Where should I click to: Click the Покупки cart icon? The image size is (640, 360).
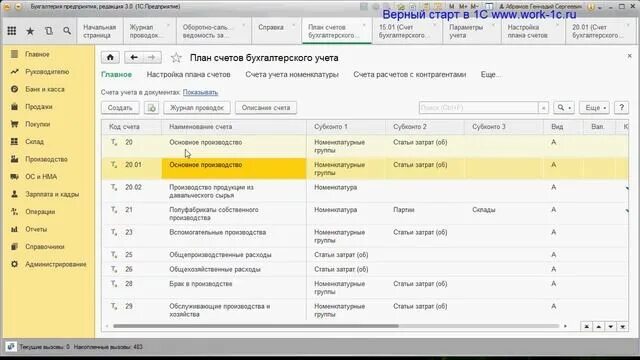point(14,124)
